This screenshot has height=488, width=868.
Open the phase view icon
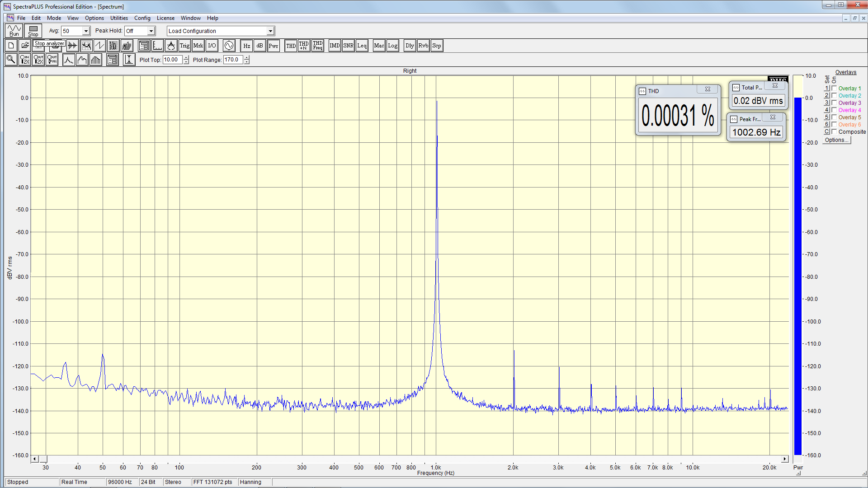tap(100, 46)
